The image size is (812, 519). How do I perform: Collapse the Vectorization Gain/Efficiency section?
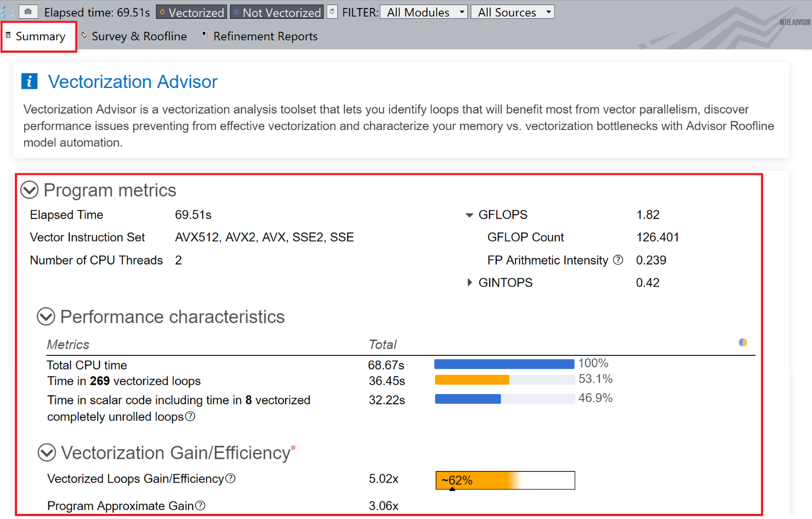click(x=47, y=453)
